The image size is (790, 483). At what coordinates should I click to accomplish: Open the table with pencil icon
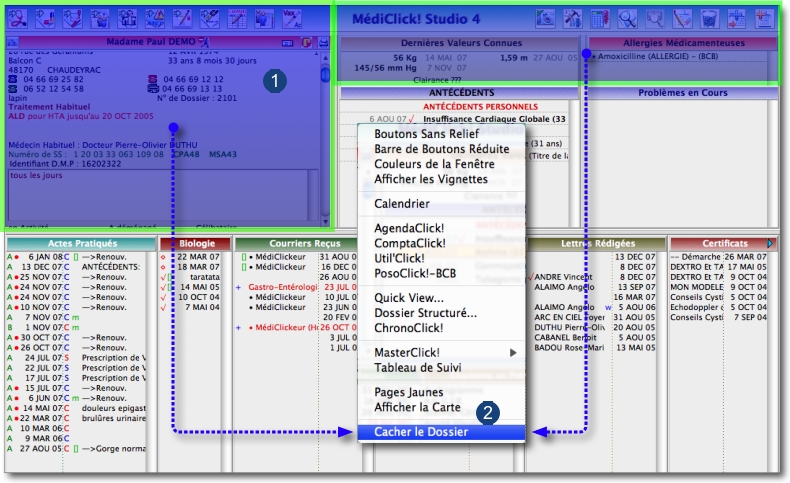[x=237, y=19]
